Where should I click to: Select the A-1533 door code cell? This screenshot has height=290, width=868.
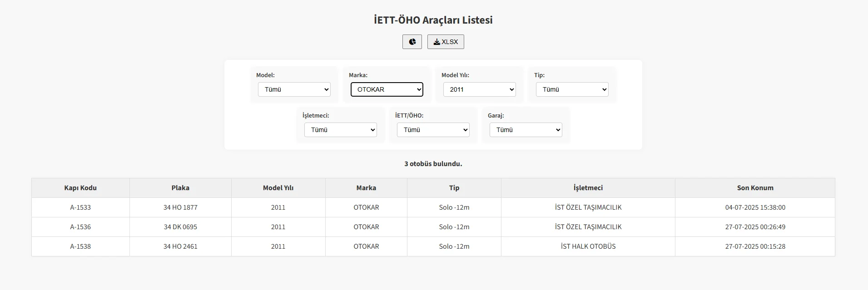coord(80,207)
